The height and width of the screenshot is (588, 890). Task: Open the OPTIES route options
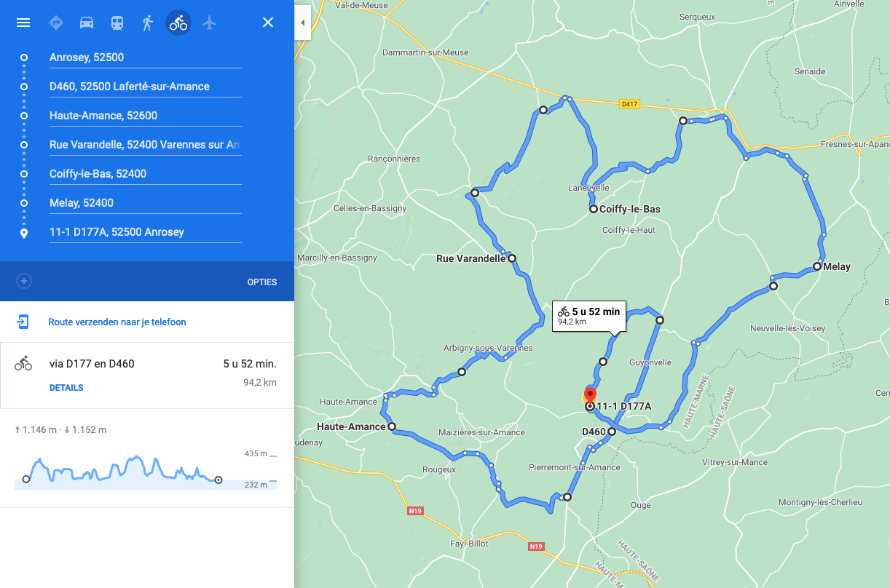[x=262, y=282]
